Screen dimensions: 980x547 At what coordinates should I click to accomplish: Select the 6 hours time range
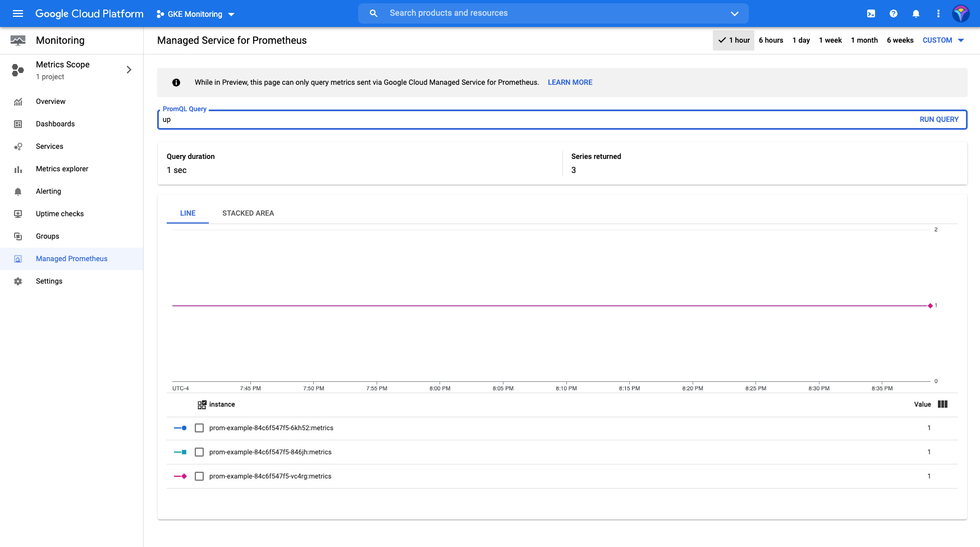click(x=771, y=40)
